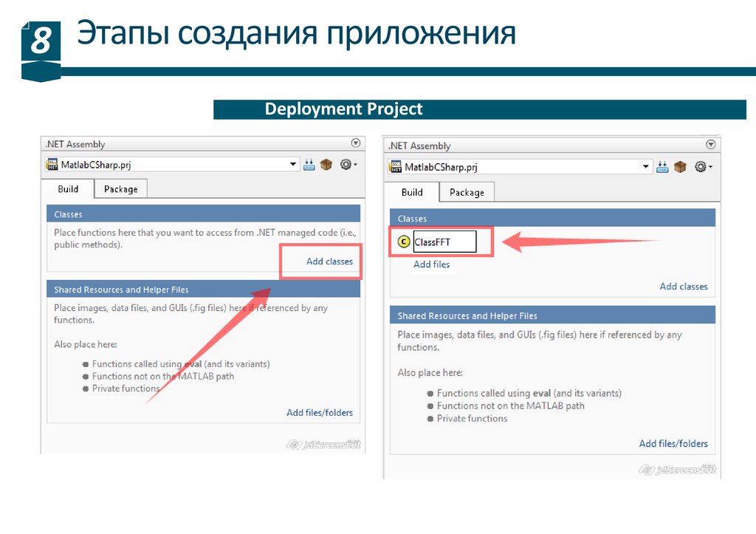The image size is (756, 534).
Task: Click the .NET project file icon in left panel
Action: click(x=52, y=165)
